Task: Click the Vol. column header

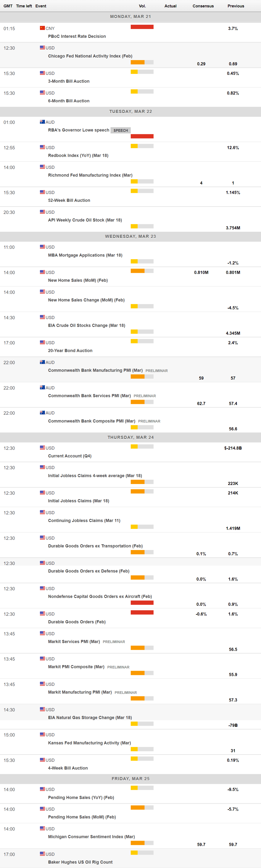Action: tap(142, 6)
